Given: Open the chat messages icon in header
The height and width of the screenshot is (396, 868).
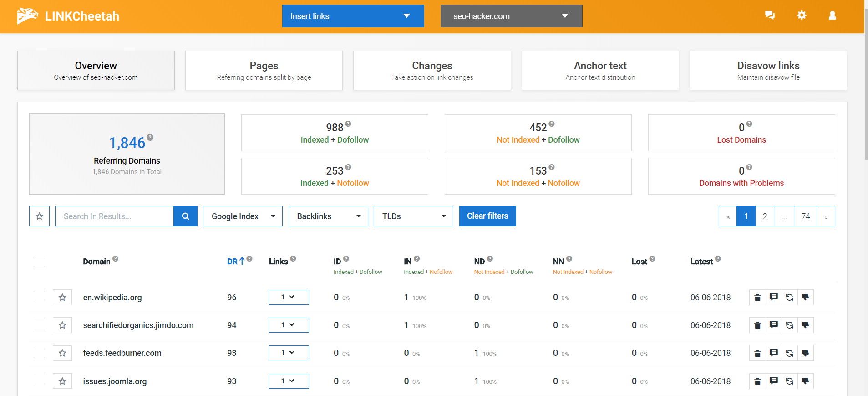Looking at the screenshot, I should coord(770,15).
